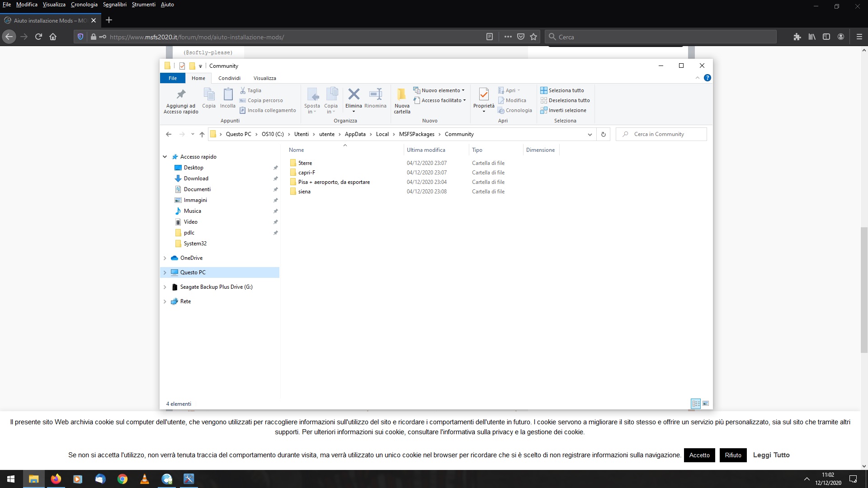Open Leggi Tutto cookie link

coord(771,455)
